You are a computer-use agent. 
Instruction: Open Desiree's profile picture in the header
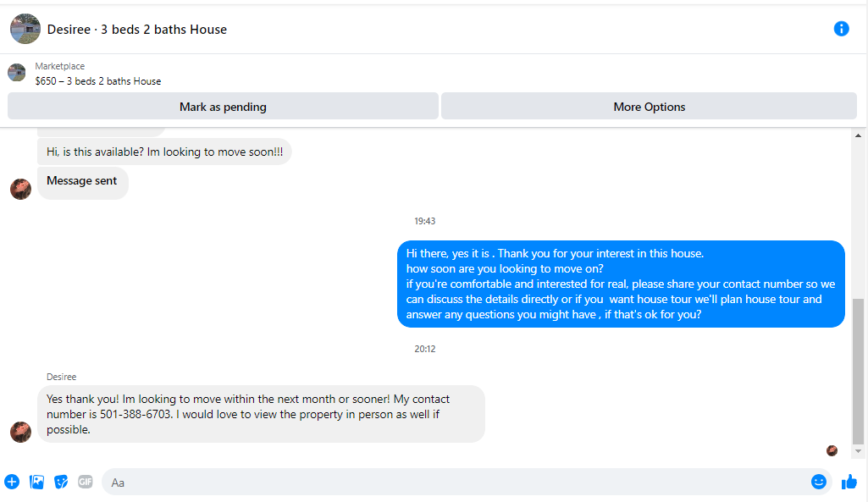pos(25,29)
